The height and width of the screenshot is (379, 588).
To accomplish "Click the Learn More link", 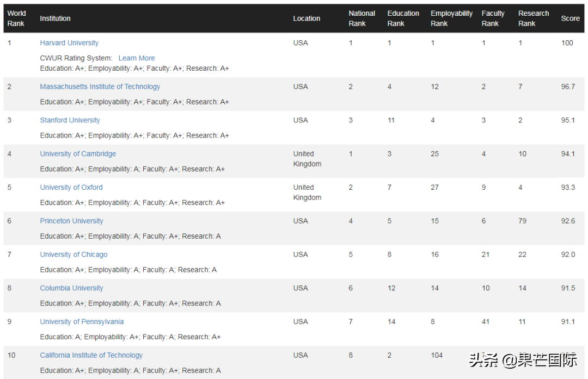I will [x=137, y=58].
